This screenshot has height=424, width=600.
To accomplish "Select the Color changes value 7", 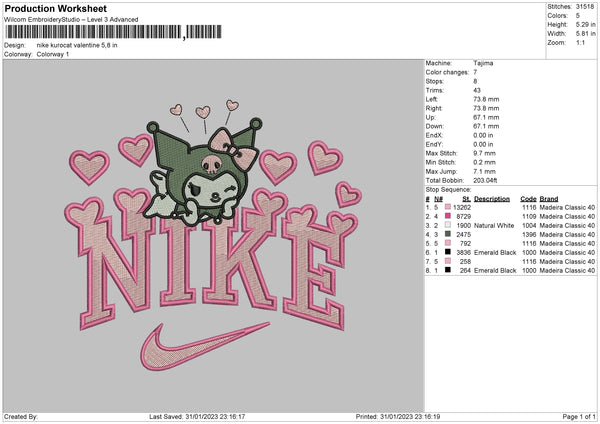I will point(475,72).
